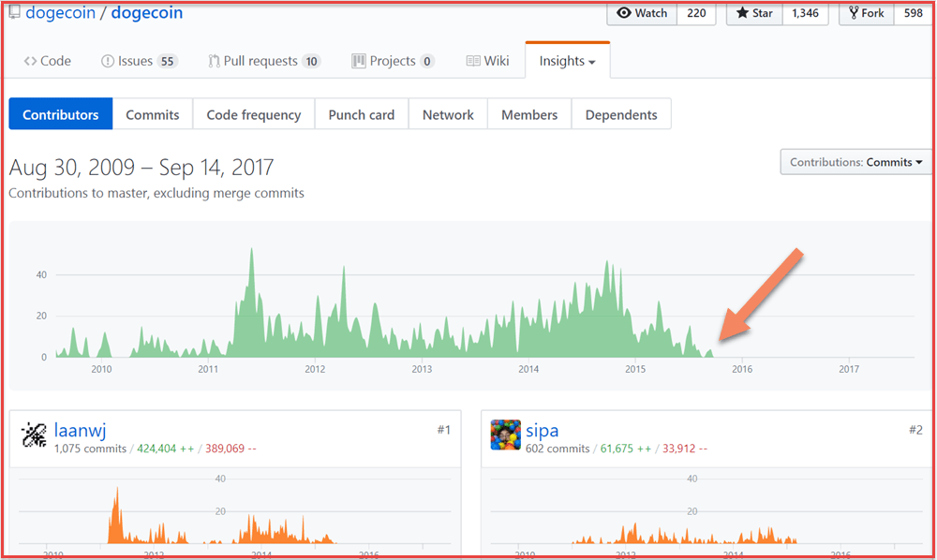Select the Contributors sub-tab
Viewport: 937px width, 560px height.
click(60, 114)
